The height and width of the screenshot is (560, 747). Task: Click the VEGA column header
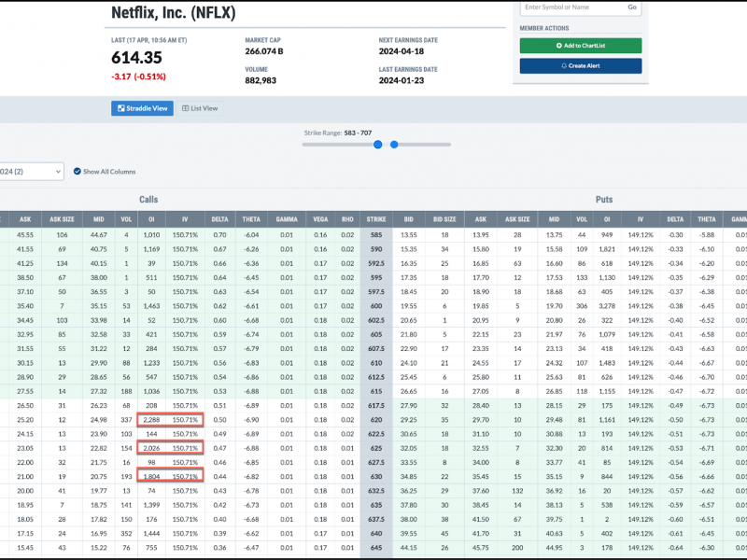[x=320, y=219]
